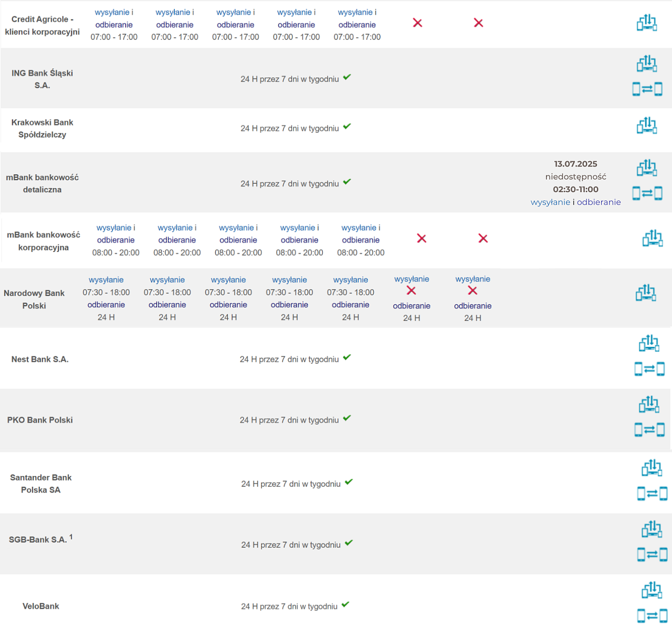Select the Credit Agricole - klienci korporacyjni name
672x630 pixels.
pos(43,25)
